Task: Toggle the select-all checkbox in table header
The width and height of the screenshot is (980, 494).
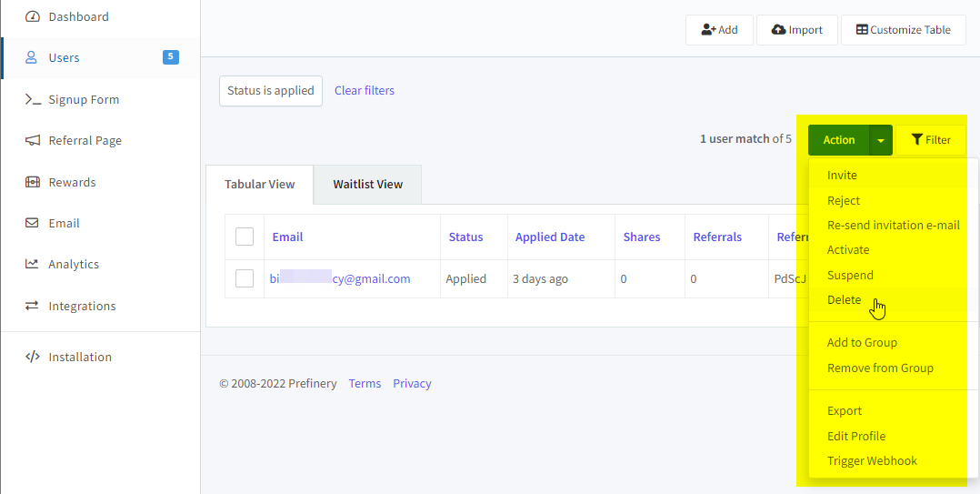Action: 245,237
